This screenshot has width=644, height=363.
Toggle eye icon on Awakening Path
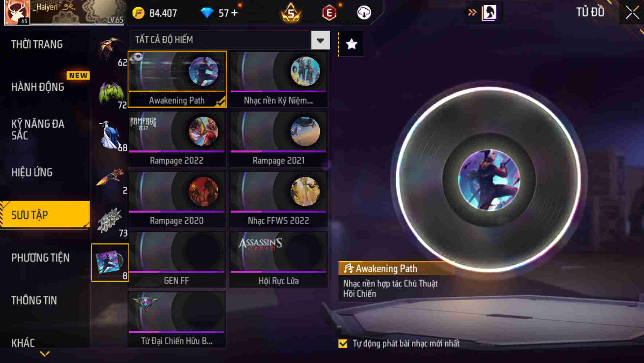(137, 57)
